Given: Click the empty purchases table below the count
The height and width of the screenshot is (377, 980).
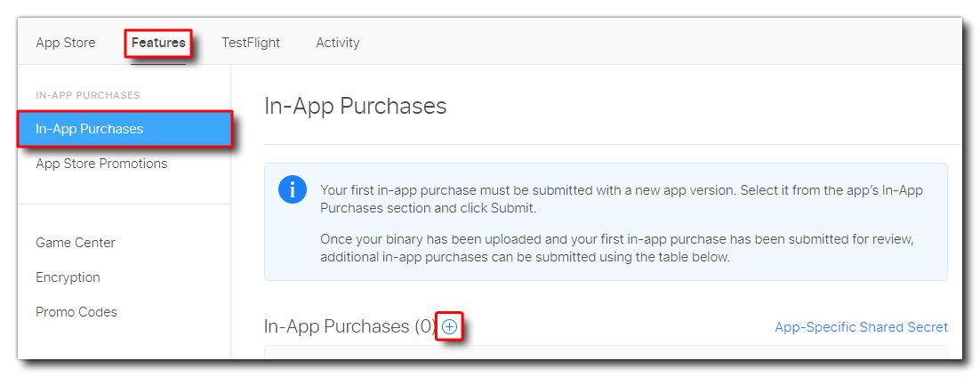Looking at the screenshot, I should click(x=605, y=352).
